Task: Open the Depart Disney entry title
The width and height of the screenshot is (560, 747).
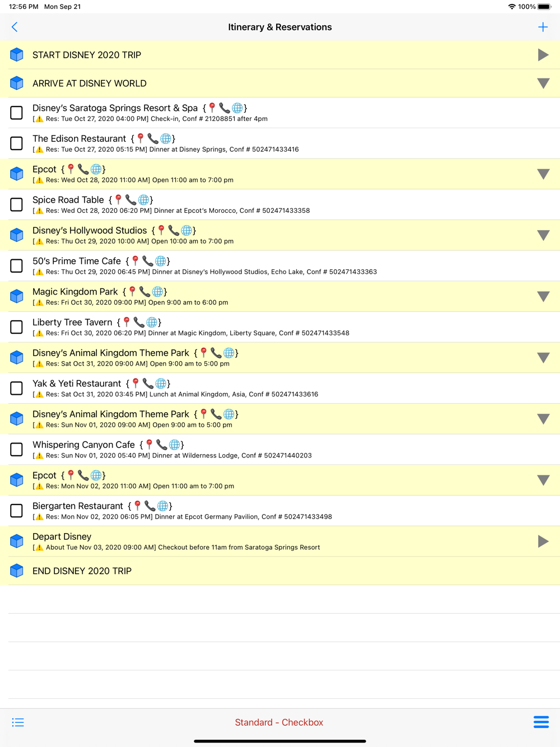Action: point(62,536)
